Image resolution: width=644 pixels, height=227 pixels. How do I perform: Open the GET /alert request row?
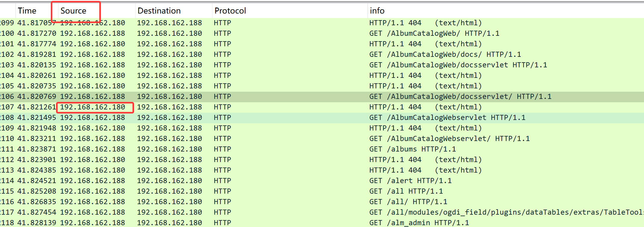(x=410, y=181)
